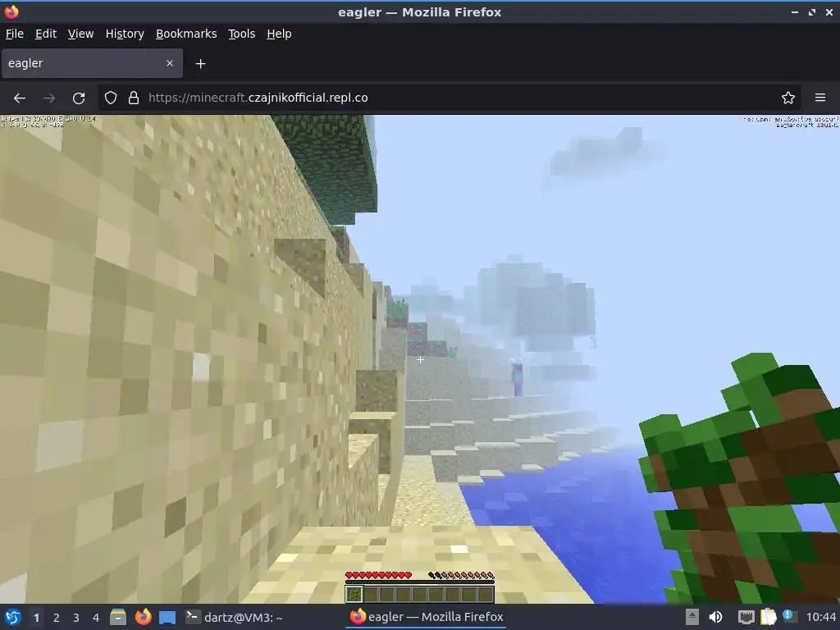Open the volume control speaker icon

(x=715, y=617)
